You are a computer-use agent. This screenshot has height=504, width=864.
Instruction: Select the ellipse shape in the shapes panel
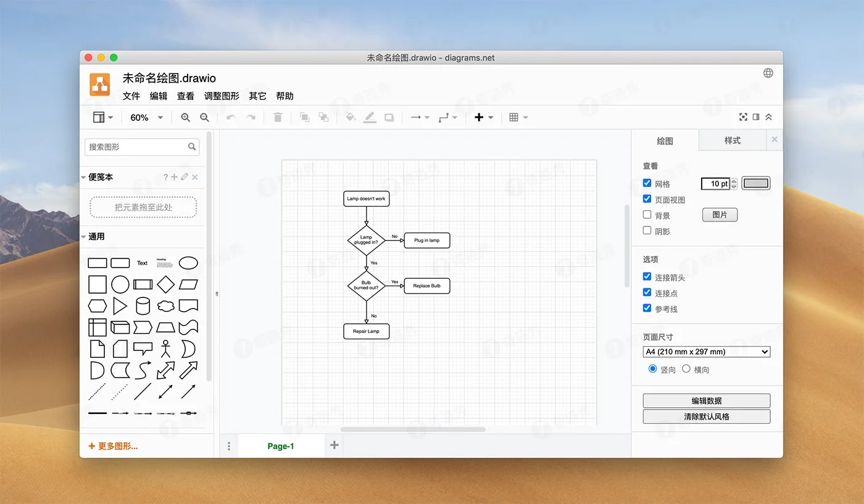click(x=188, y=263)
